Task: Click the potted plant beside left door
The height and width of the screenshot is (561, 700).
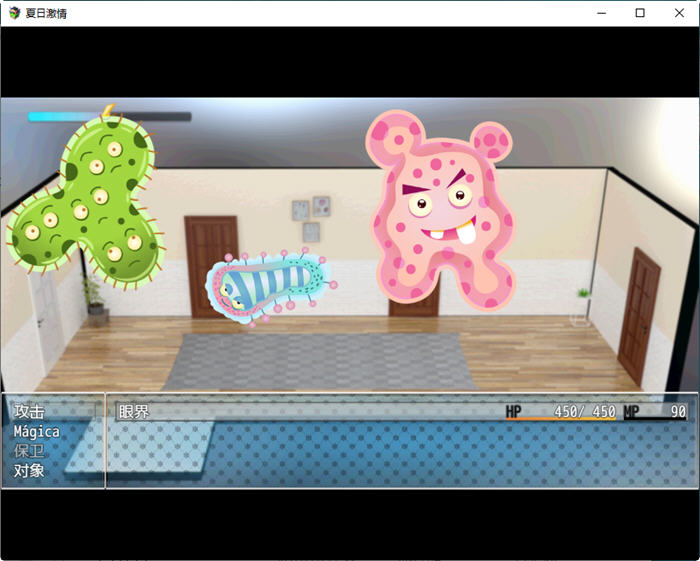Action: click(94, 299)
